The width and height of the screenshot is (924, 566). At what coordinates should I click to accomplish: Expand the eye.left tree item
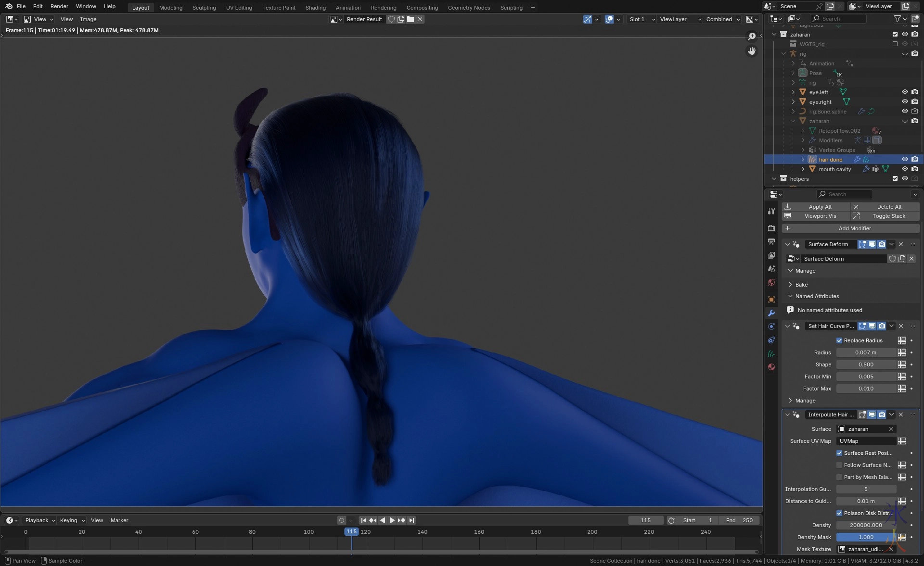pos(793,92)
